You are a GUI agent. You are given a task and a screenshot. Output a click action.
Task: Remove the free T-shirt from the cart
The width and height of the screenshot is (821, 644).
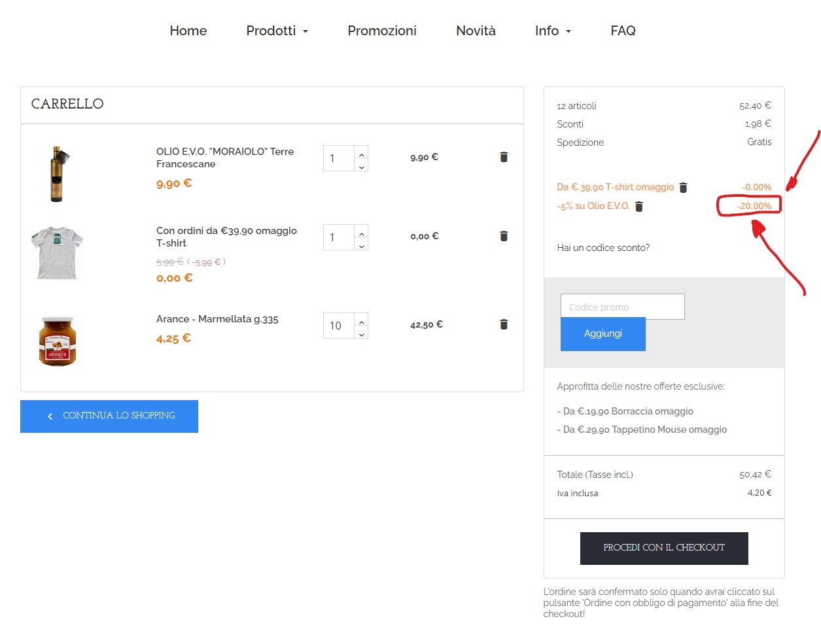504,236
